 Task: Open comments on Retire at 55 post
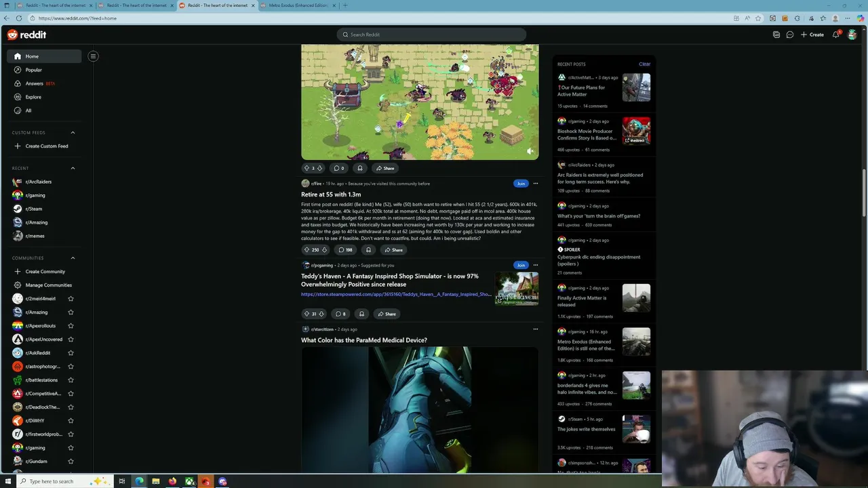click(x=346, y=249)
